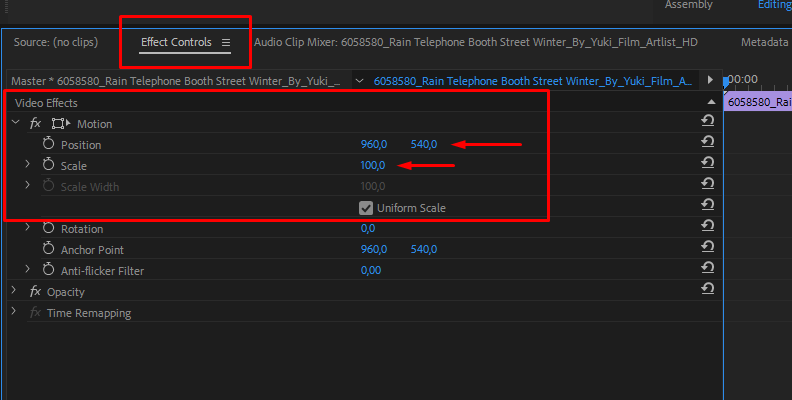Screen dimensions: 792x400
Task: Reset the Scale parameter
Action: pyautogui.click(x=708, y=162)
